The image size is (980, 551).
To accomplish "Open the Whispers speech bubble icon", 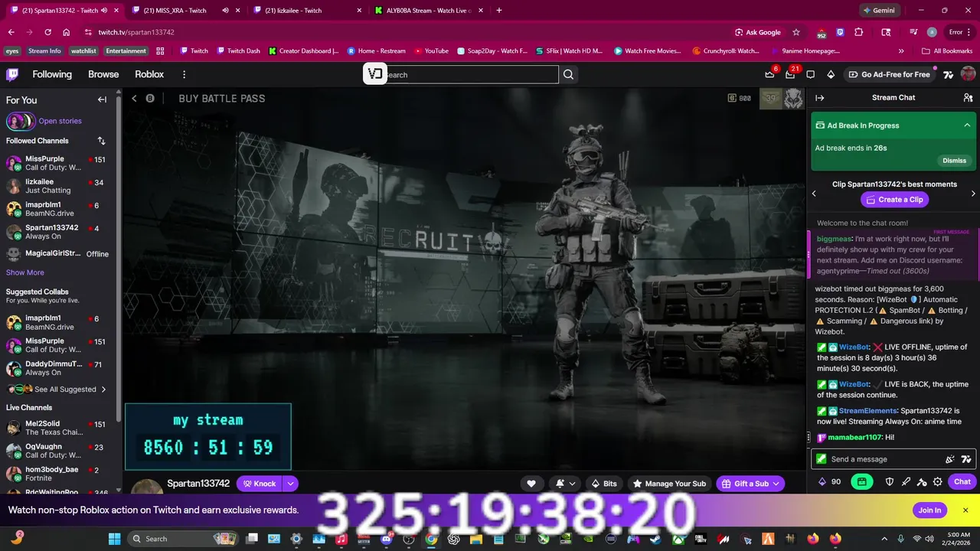I will click(x=810, y=74).
